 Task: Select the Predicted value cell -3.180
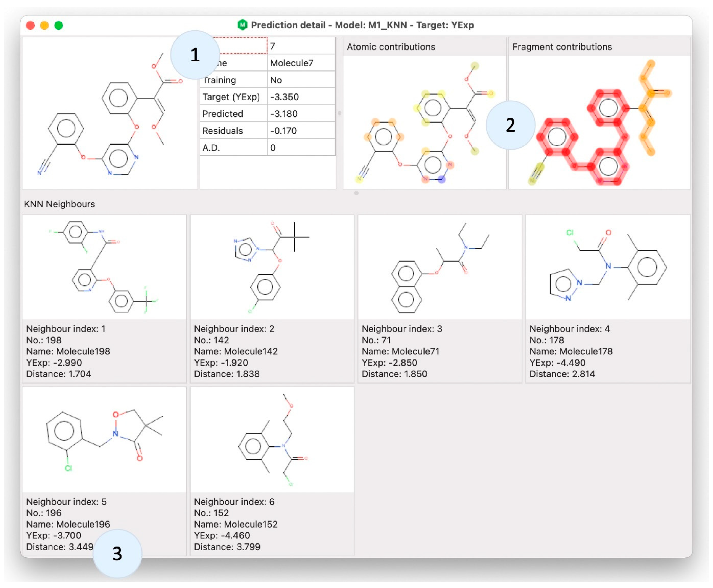click(301, 114)
